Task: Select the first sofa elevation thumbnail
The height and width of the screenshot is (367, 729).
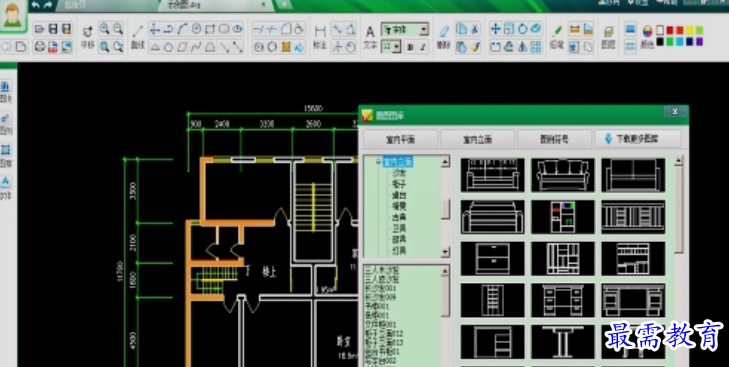Action: (x=492, y=175)
